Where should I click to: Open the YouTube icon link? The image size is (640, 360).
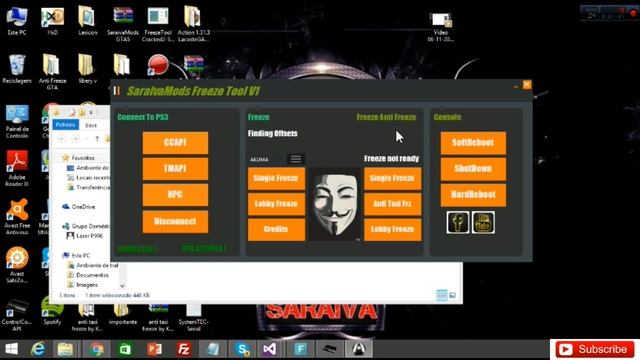coord(484,222)
